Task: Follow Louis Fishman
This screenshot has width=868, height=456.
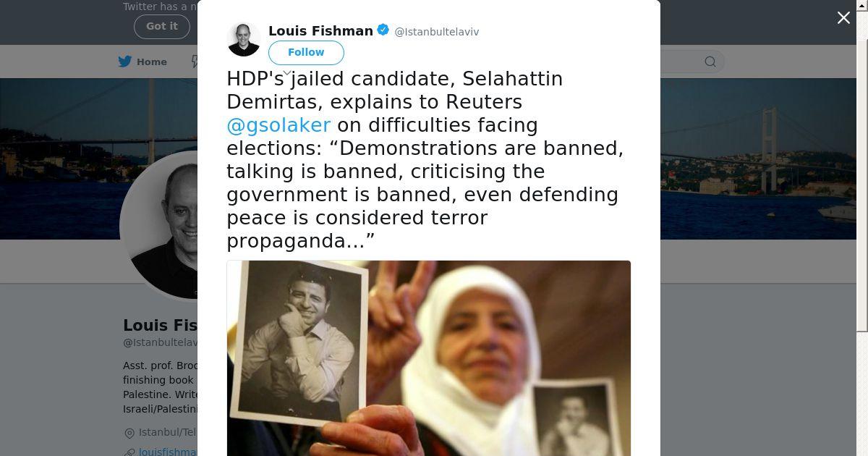Action: (306, 52)
